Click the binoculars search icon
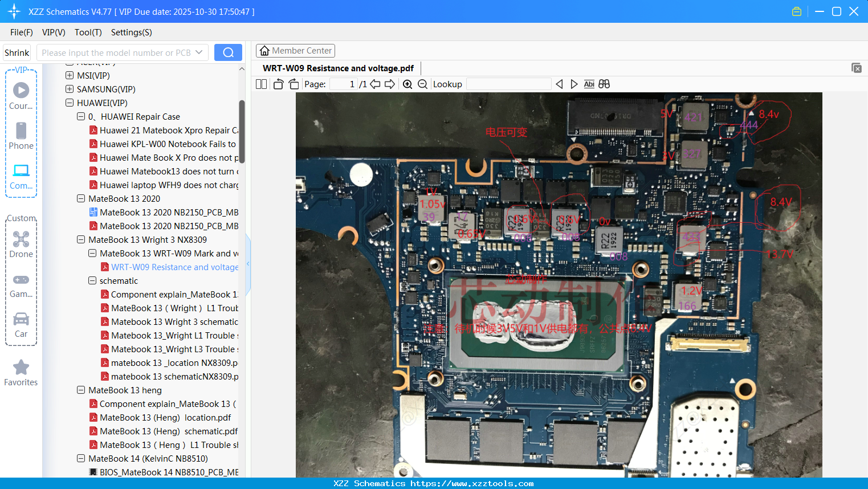This screenshot has height=489, width=868. 604,84
